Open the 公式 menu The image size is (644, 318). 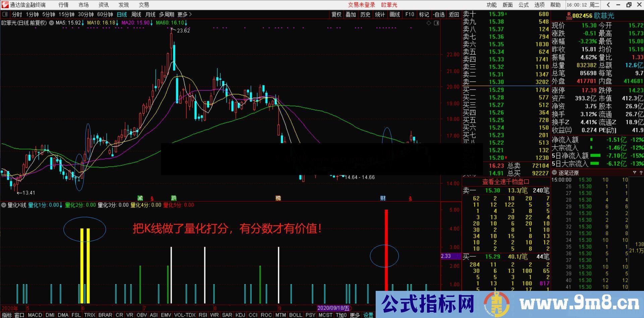click(x=524, y=5)
